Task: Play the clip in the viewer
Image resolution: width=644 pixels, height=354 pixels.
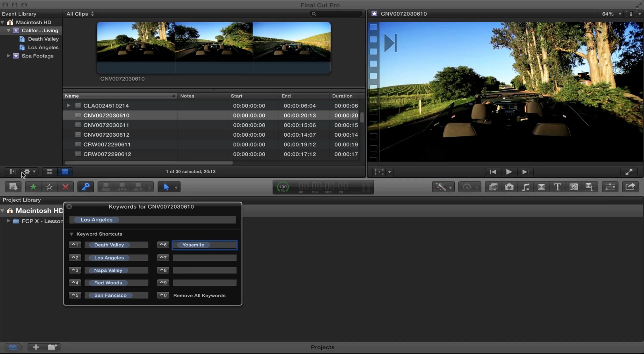Action: pyautogui.click(x=509, y=172)
